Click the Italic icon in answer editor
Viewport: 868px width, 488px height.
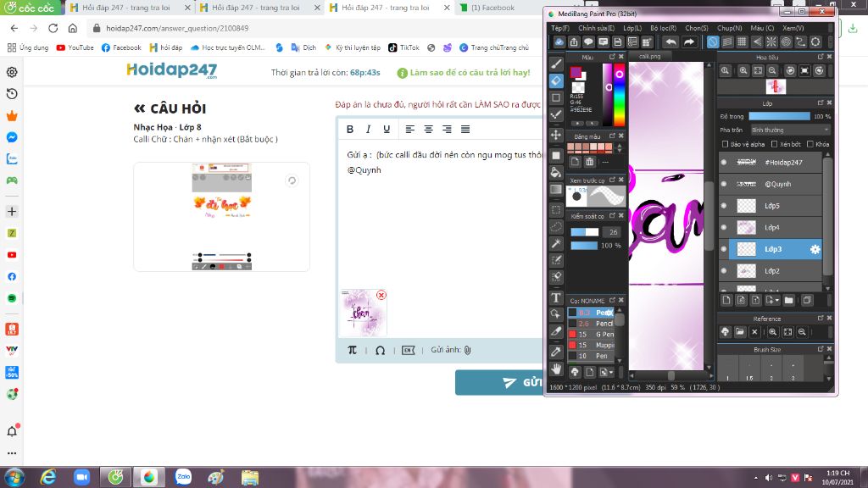point(368,129)
